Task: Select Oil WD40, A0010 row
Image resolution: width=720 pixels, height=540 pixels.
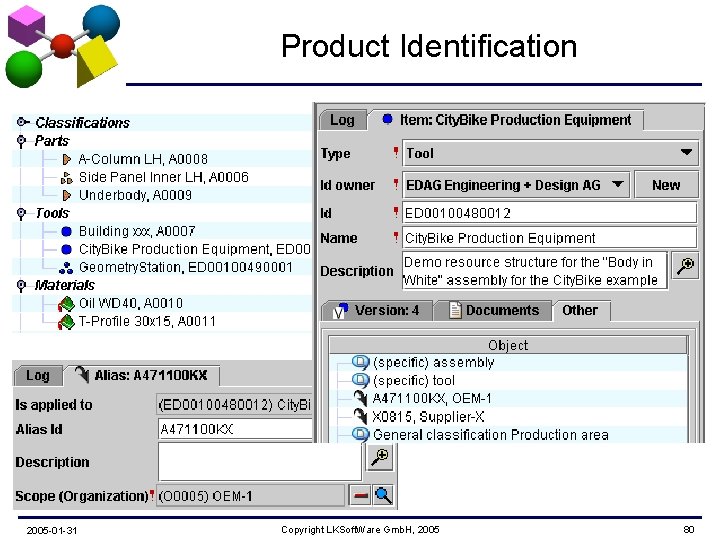Action: (131, 304)
